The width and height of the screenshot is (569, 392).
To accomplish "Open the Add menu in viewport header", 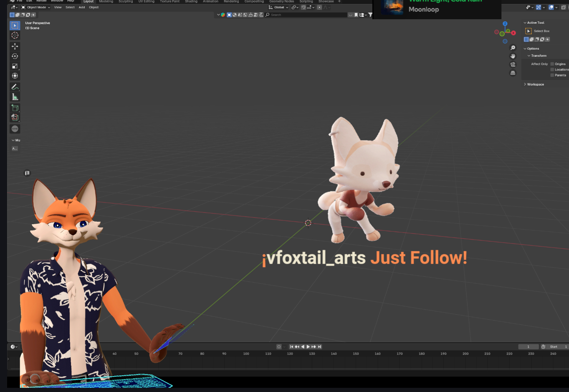I will [x=82, y=8].
